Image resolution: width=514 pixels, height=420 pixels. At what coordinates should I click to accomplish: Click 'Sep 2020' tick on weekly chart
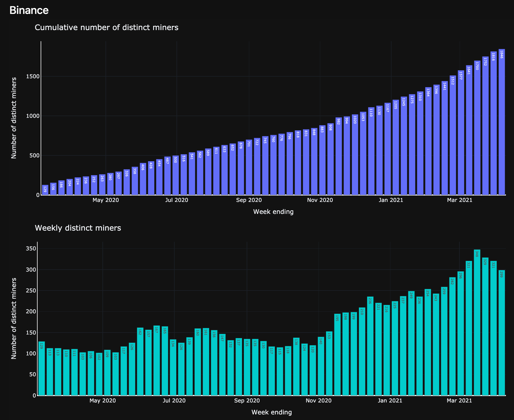click(x=247, y=401)
